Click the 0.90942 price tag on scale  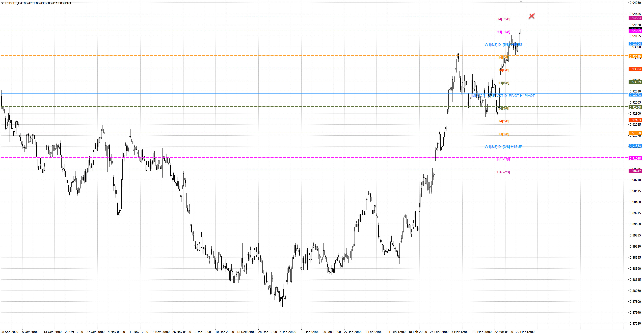pos(635,171)
